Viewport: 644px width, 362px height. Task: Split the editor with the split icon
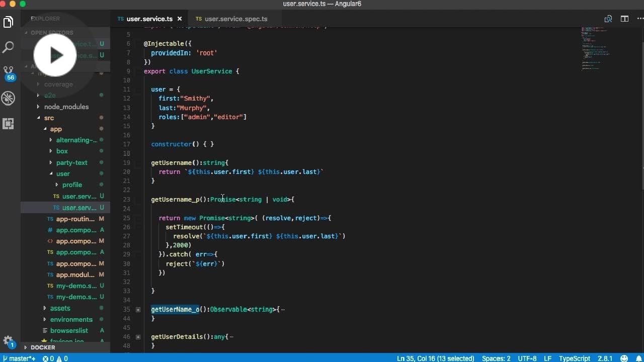pos(624,19)
